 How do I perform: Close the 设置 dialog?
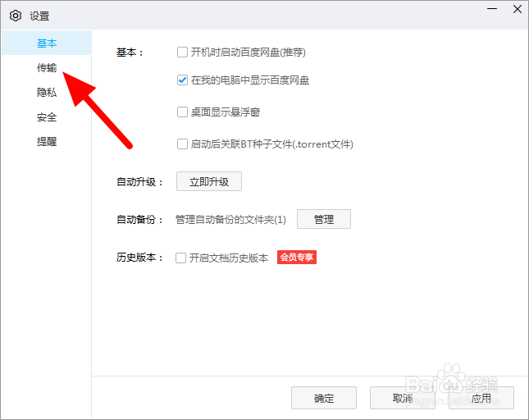518,9
